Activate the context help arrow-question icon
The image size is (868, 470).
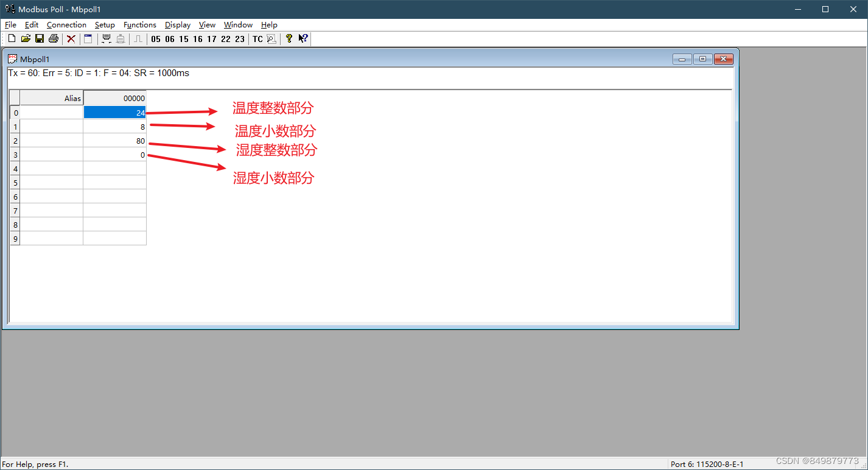pyautogui.click(x=303, y=39)
